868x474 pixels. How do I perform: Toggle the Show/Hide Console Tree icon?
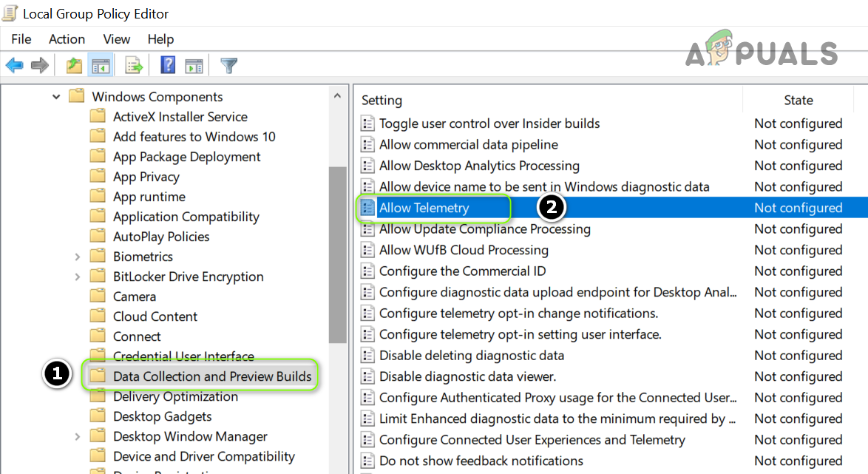(99, 66)
